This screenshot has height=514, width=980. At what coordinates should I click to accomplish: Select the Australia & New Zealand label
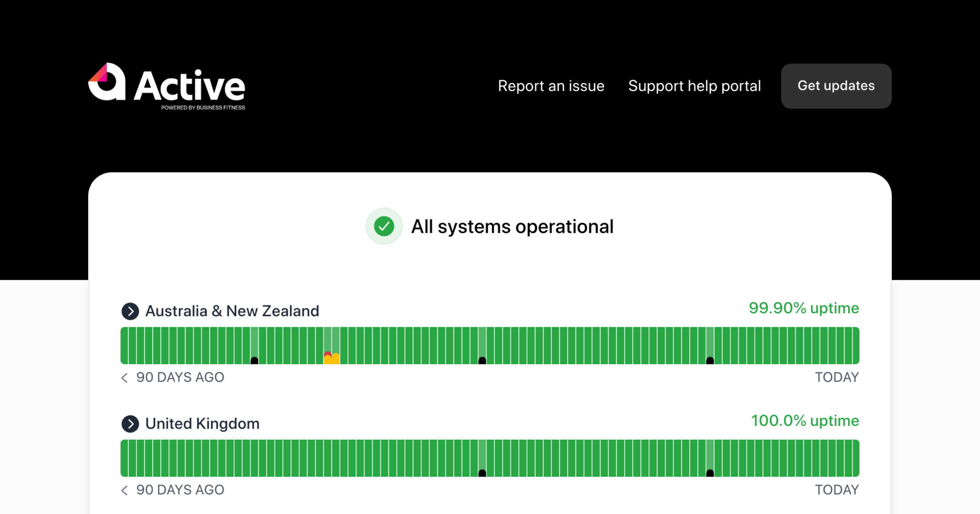(x=232, y=311)
